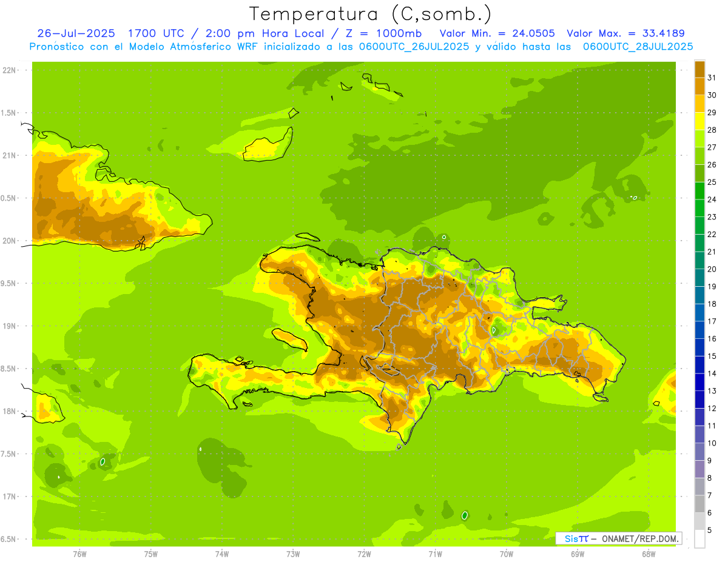Viewport: 728px width, 562px height.
Task: Click the '17N' latitude axis label
Action: (x=8, y=497)
